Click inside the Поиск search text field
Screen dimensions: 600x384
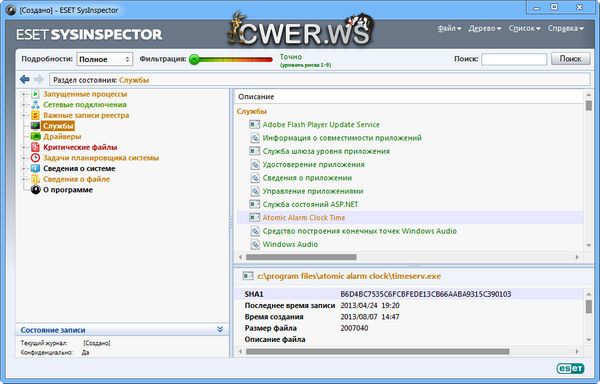coord(514,59)
